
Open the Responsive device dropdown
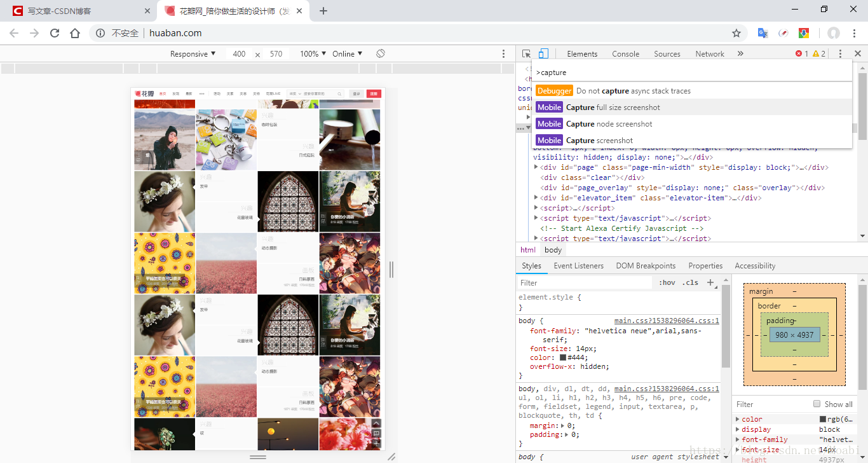(x=193, y=54)
